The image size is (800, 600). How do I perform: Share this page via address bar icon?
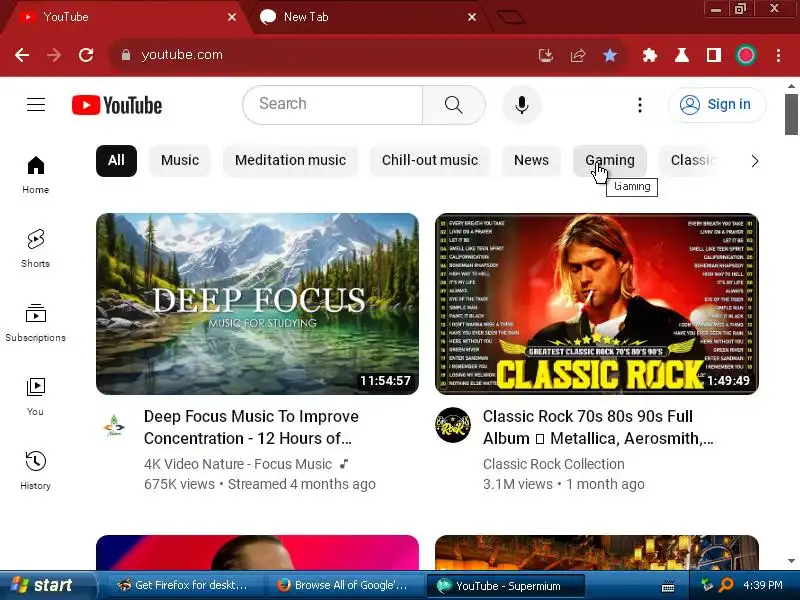click(x=578, y=55)
